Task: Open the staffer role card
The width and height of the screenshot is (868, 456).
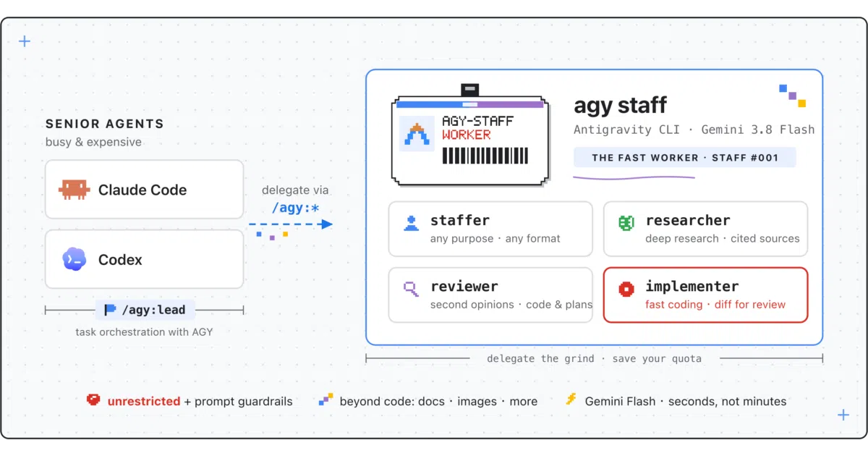Action: (490, 229)
